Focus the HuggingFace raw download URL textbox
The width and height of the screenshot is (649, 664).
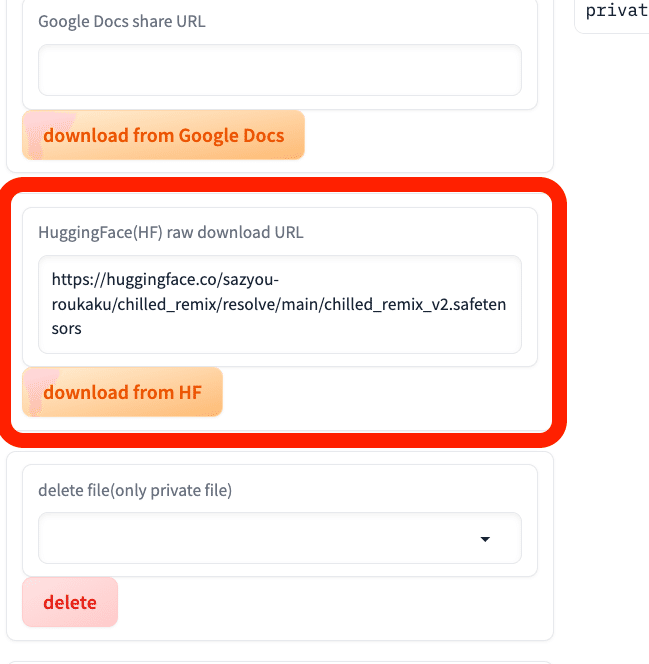[280, 304]
